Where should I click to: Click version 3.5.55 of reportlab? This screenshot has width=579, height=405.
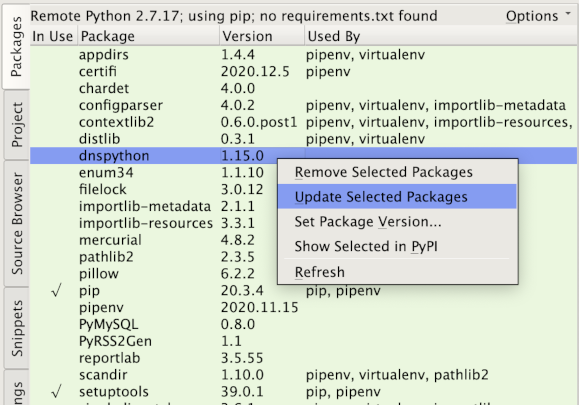click(242, 358)
